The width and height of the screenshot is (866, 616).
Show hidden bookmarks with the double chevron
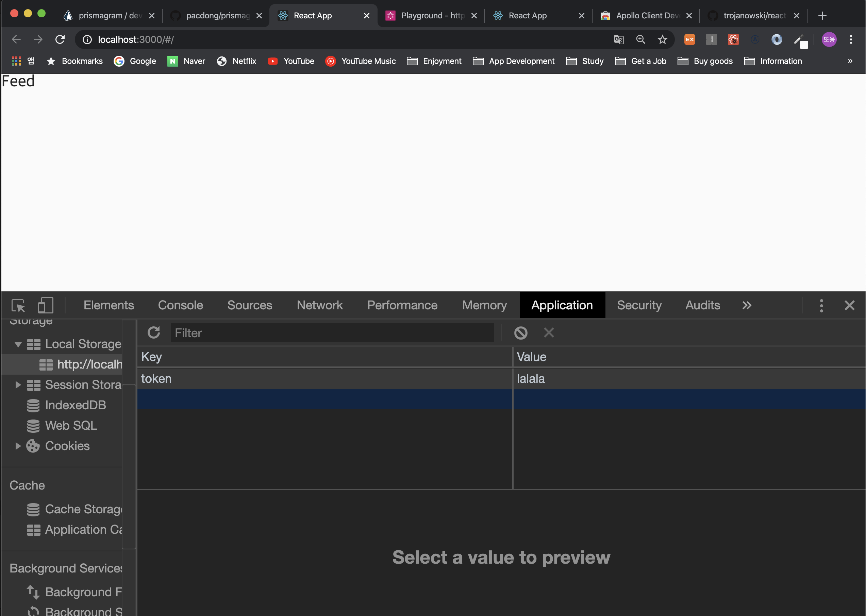click(850, 61)
